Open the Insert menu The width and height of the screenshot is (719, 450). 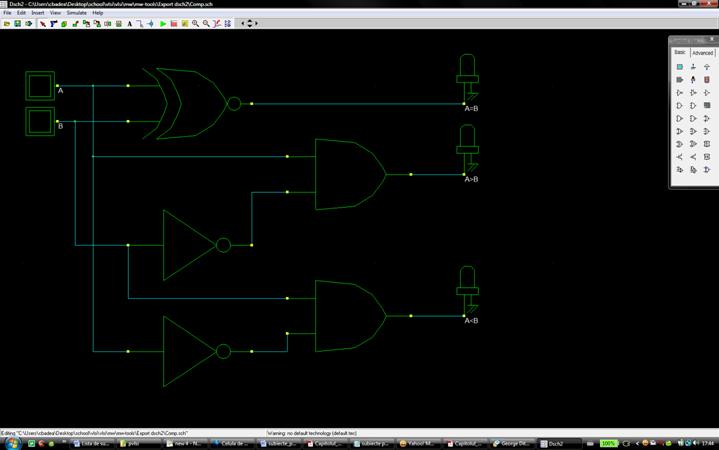click(x=38, y=13)
